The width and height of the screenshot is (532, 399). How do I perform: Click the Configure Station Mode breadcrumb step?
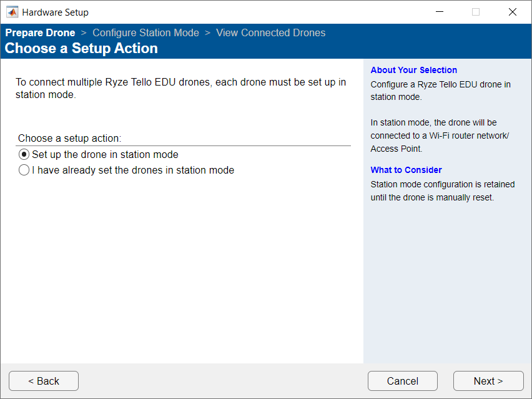click(x=145, y=32)
